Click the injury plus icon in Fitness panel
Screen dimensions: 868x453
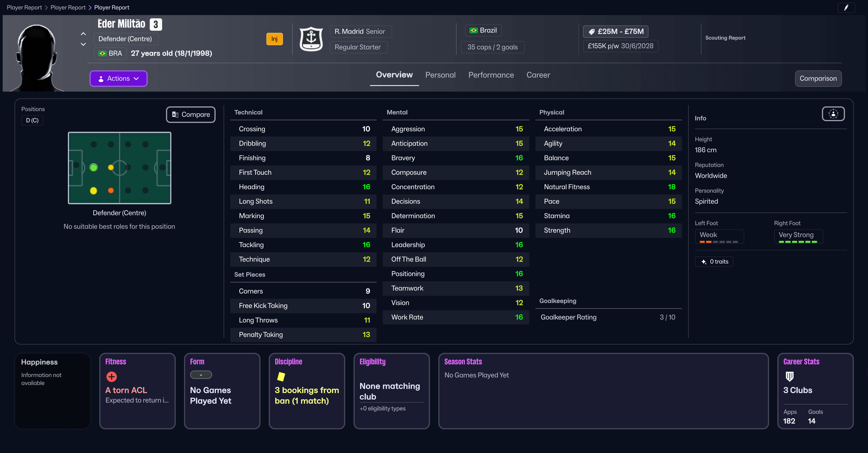click(111, 377)
